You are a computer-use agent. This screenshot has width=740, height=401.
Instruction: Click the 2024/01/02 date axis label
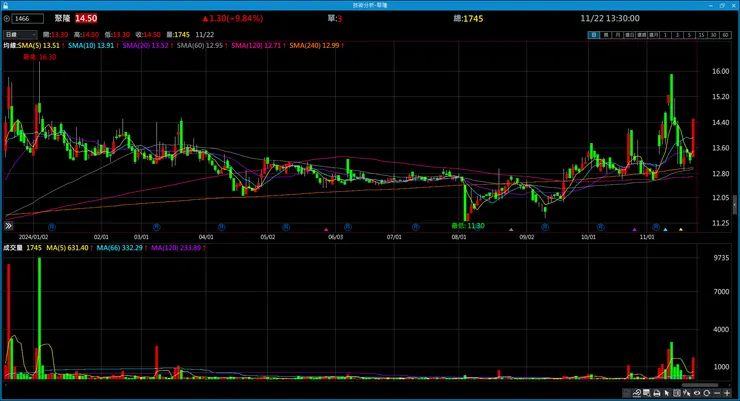(34, 237)
